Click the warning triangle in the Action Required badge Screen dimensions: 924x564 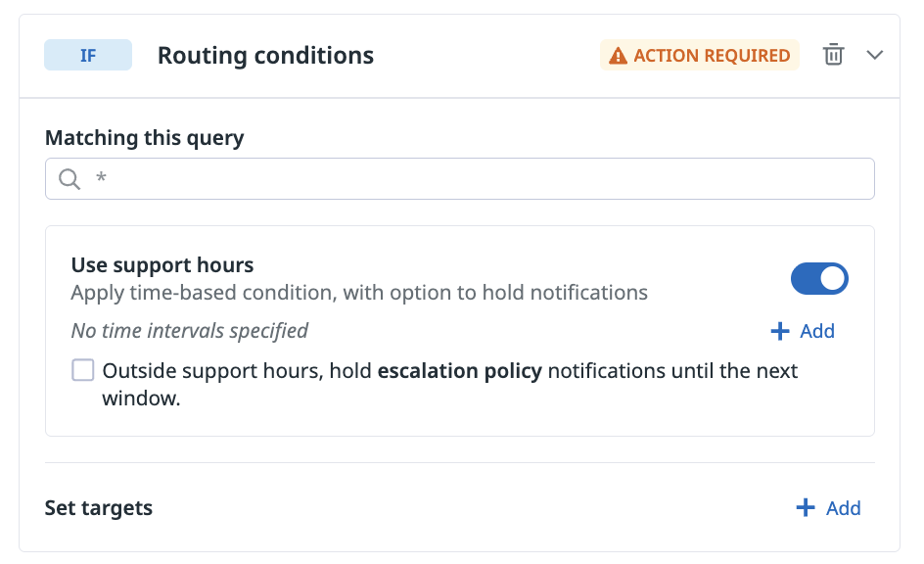coord(618,56)
